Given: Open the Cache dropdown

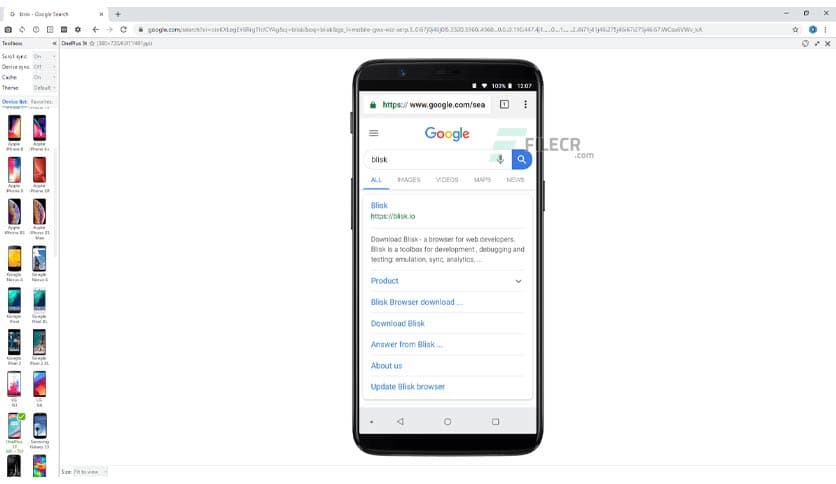Looking at the screenshot, I should tap(44, 77).
